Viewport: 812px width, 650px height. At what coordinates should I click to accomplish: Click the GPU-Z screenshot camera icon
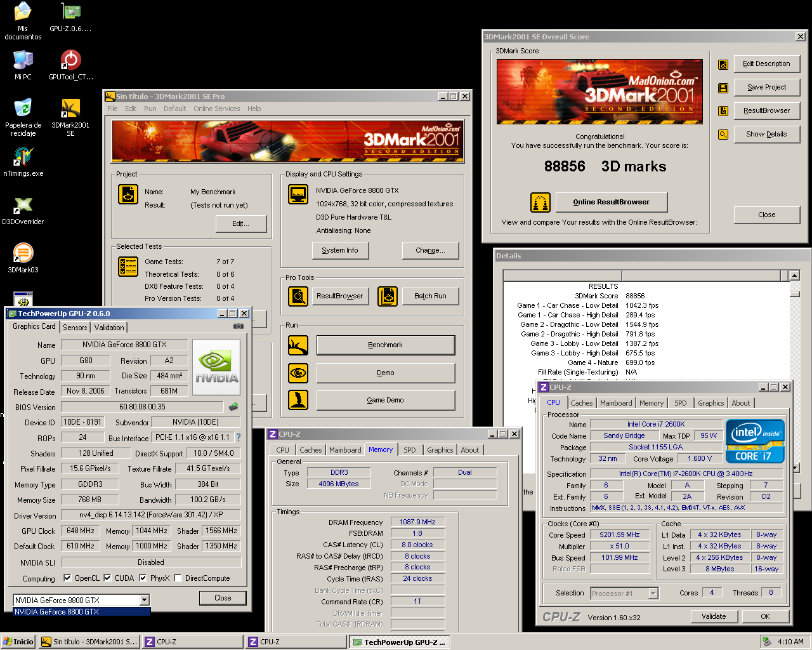[239, 326]
